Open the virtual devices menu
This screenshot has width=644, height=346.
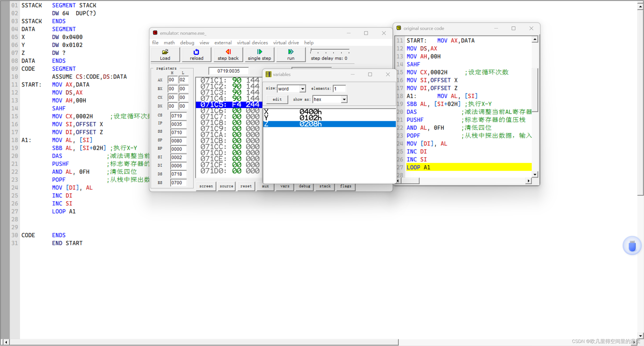(252, 43)
